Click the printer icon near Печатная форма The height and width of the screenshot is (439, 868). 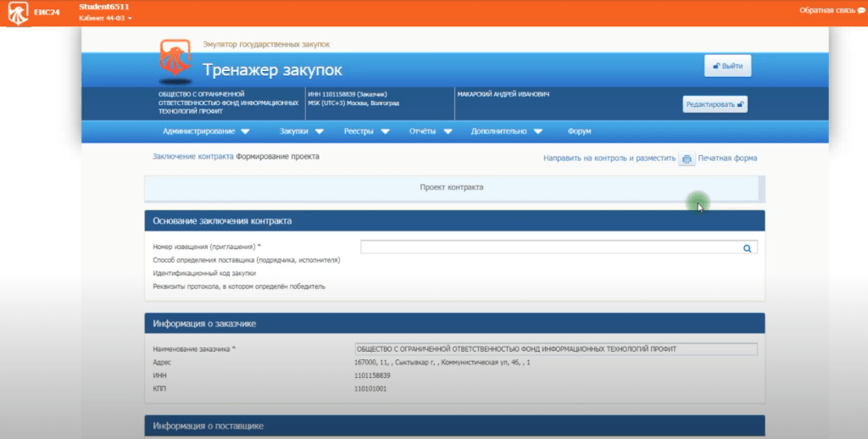click(x=687, y=158)
